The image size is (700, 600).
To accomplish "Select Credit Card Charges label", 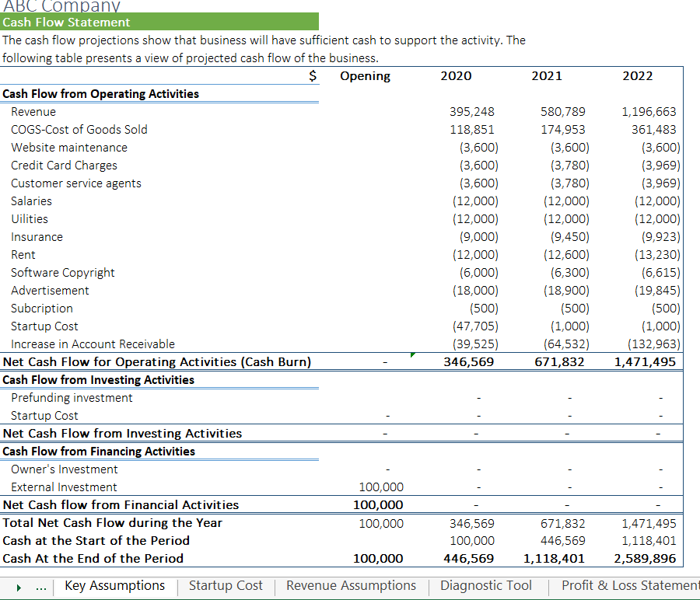I will point(64,166).
